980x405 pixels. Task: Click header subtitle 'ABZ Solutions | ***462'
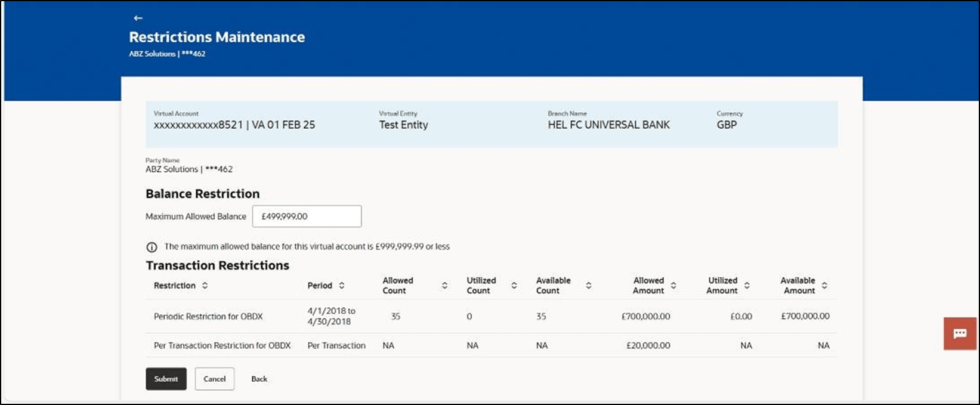(167, 54)
